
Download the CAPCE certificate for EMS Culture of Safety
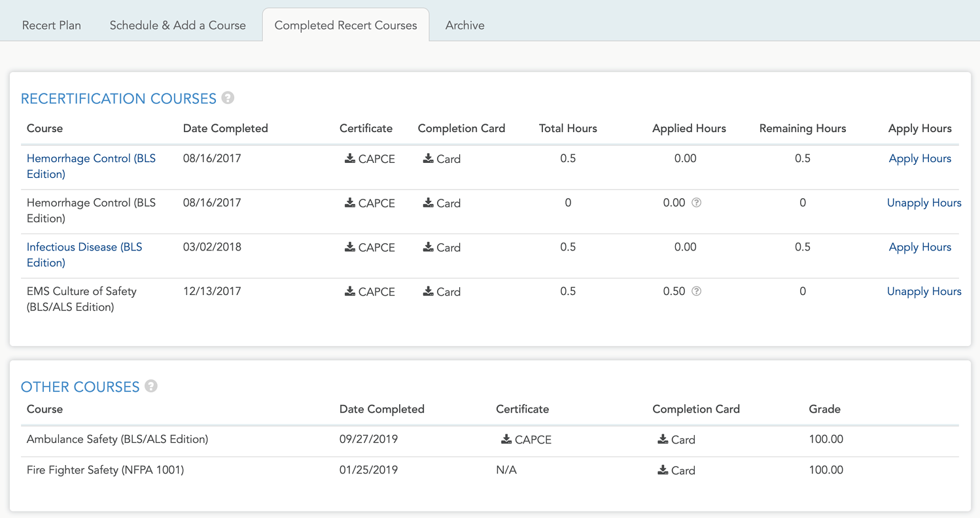pyautogui.click(x=370, y=292)
